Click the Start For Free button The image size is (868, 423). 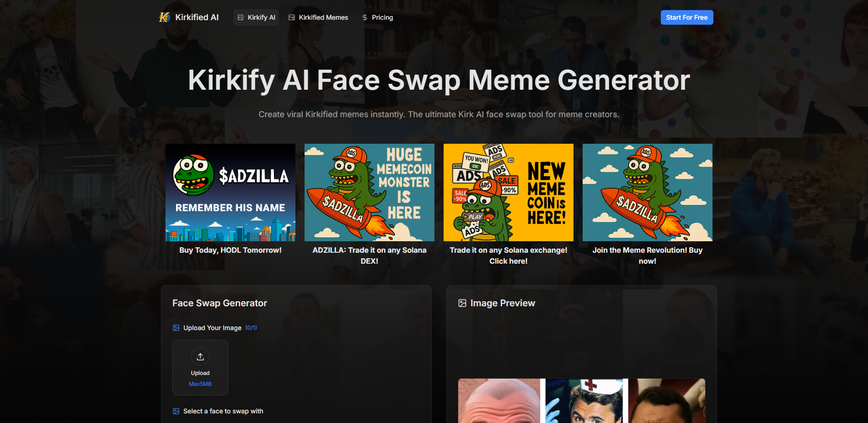687,17
